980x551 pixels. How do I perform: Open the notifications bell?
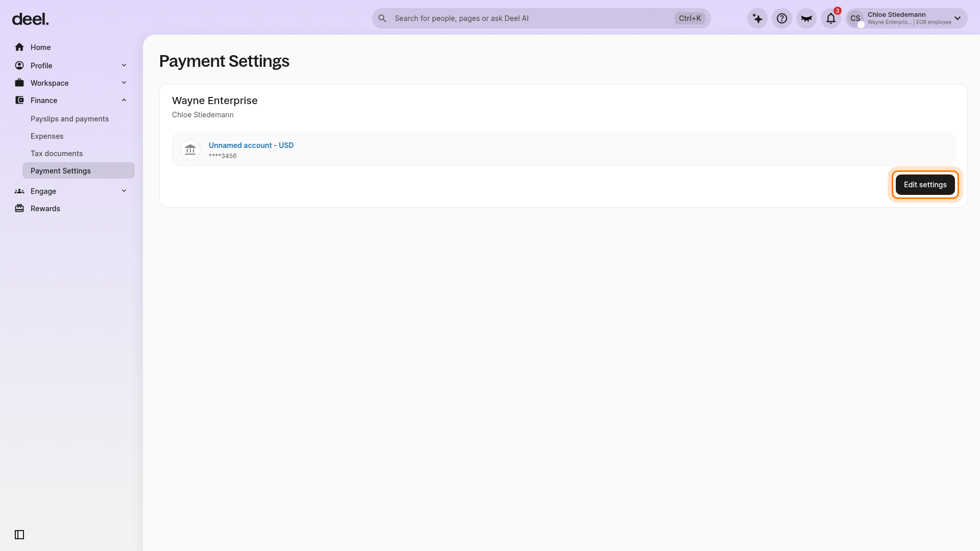click(x=831, y=18)
